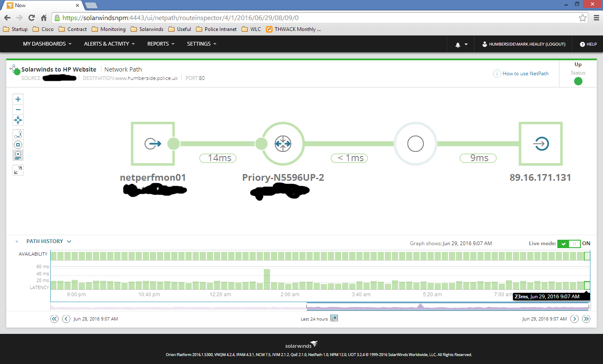Click the history overview range slider
Screen dimensions: 603x364
point(448,307)
